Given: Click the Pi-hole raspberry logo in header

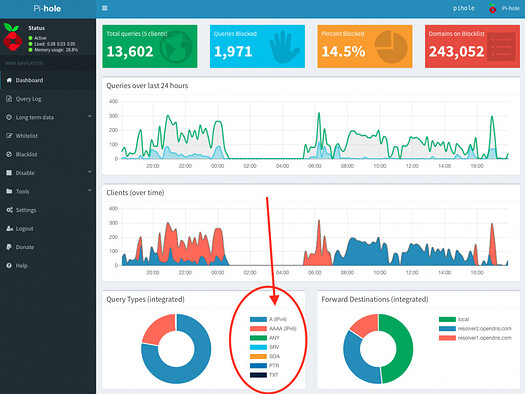Looking at the screenshot, I should coord(492,8).
